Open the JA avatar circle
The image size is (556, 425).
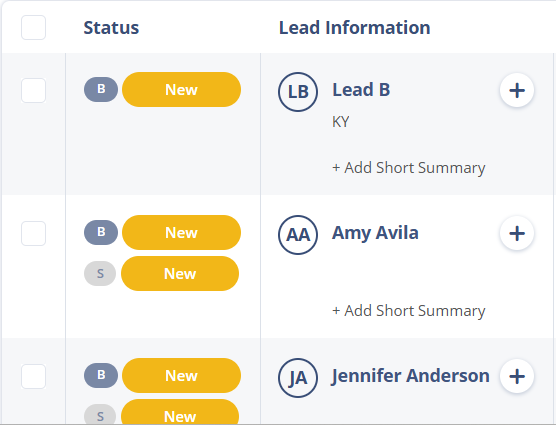tap(298, 378)
